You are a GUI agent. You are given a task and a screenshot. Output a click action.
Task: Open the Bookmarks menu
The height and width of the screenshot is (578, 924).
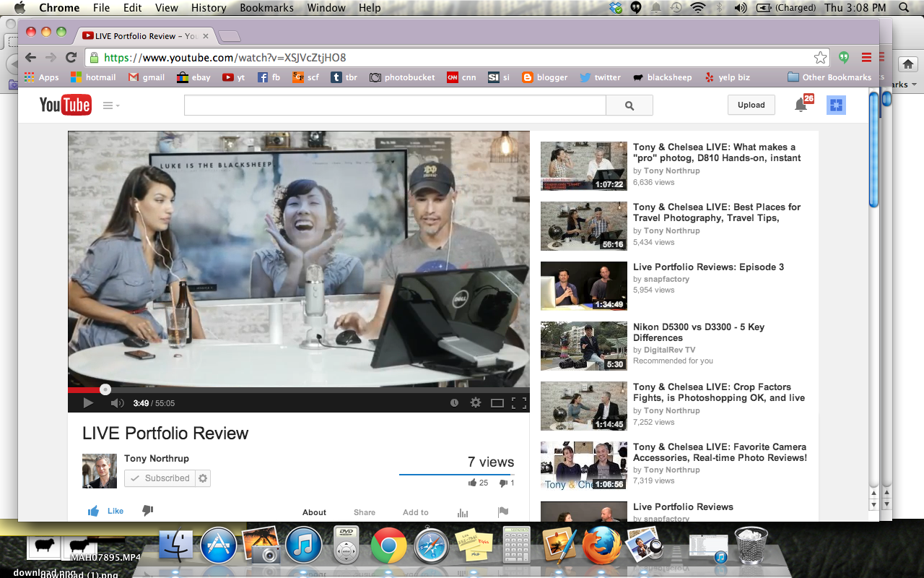(x=266, y=8)
